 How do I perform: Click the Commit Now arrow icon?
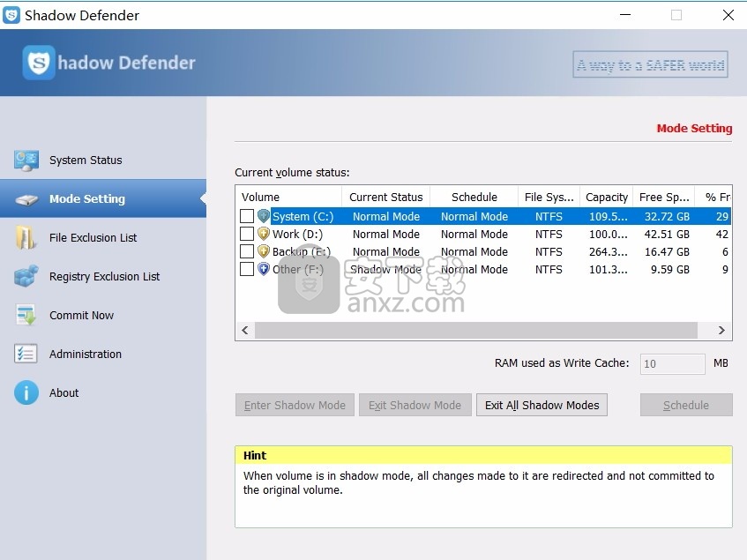coord(26,315)
